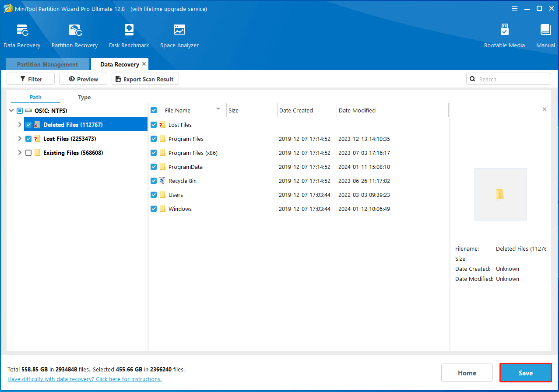The height and width of the screenshot is (392, 559).
Task: Open the hamburger menu in title bar
Action: 515,9
